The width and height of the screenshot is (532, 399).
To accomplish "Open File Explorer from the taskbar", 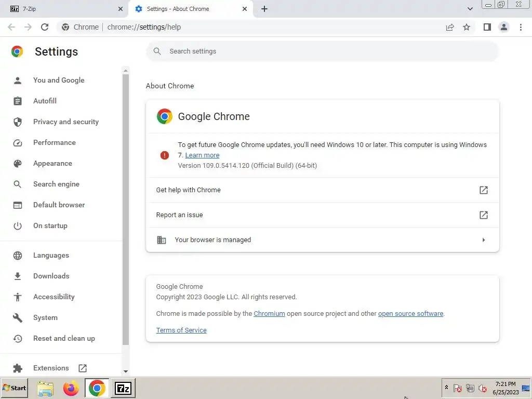I will (x=45, y=388).
